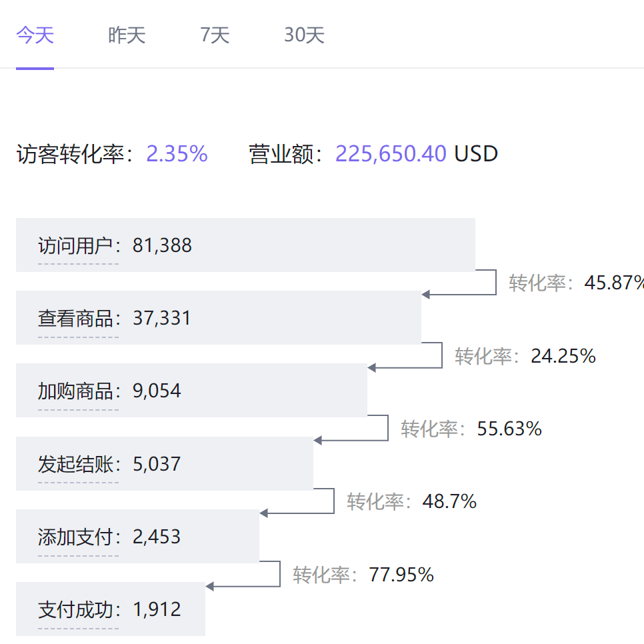Click the 48.7% conversion rate value
Viewport: 644px width, 644px height.
tap(449, 501)
